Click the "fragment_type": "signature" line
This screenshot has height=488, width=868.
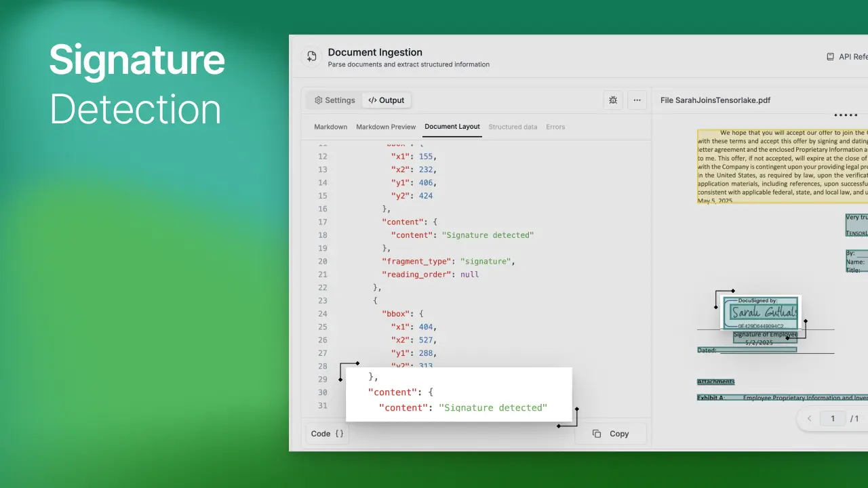[449, 262]
